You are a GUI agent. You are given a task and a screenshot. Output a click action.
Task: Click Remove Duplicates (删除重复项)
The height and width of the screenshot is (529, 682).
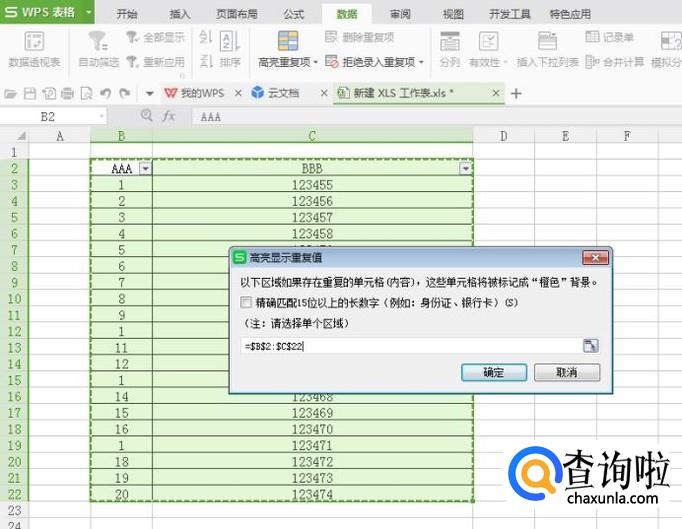point(360,37)
